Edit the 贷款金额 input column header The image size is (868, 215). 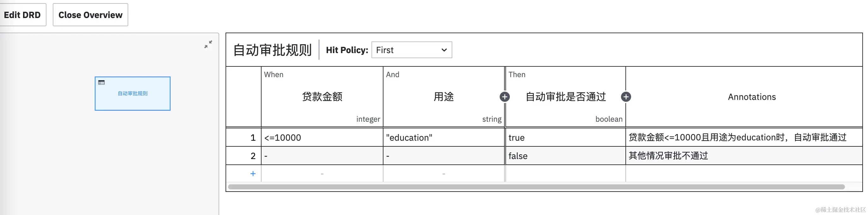322,97
